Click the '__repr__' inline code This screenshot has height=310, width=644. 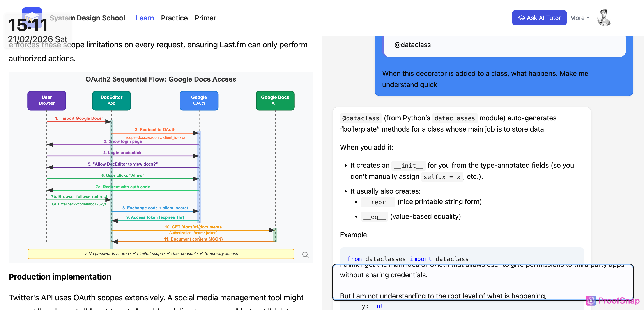pos(378,202)
